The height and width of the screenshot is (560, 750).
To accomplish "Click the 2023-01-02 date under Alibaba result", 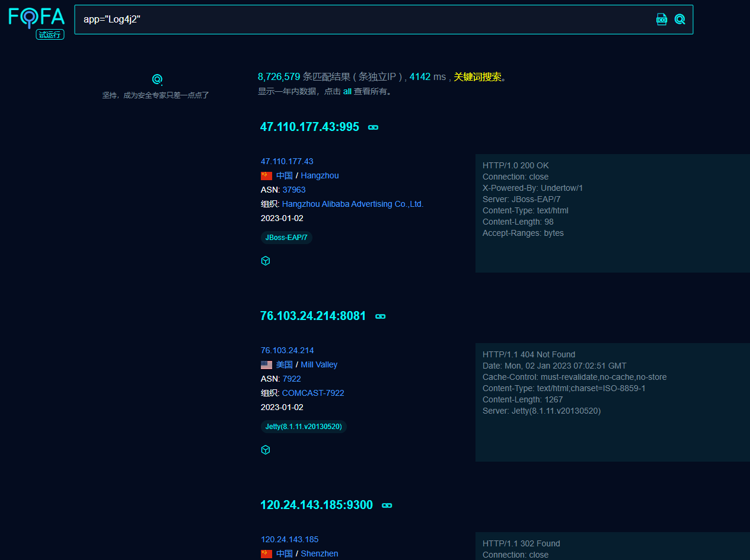I will (x=282, y=218).
